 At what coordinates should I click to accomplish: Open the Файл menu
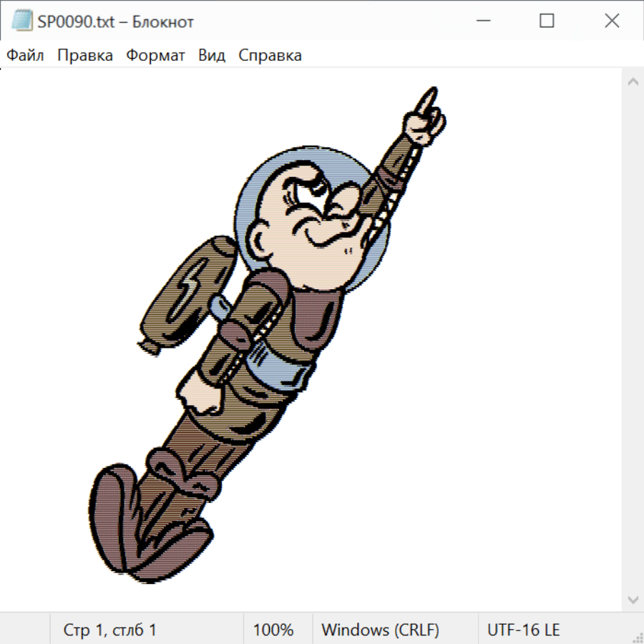(x=26, y=56)
